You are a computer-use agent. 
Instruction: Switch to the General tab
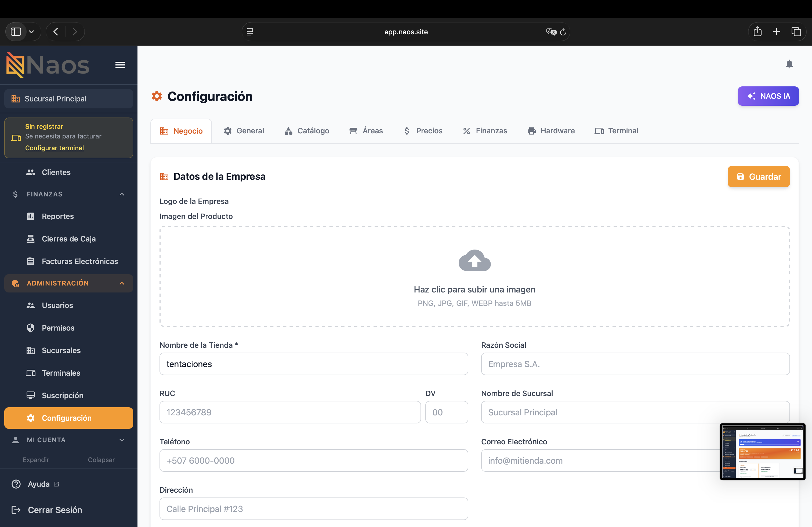[x=244, y=131]
